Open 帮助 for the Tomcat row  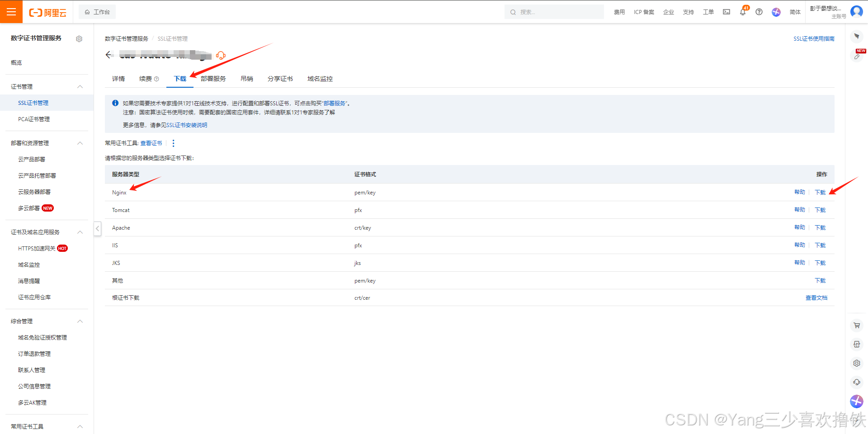coord(800,210)
